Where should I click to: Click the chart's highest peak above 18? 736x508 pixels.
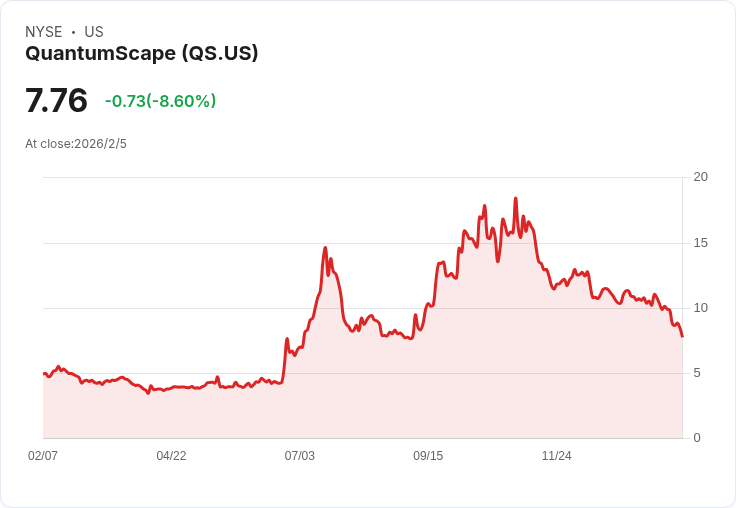(x=515, y=199)
